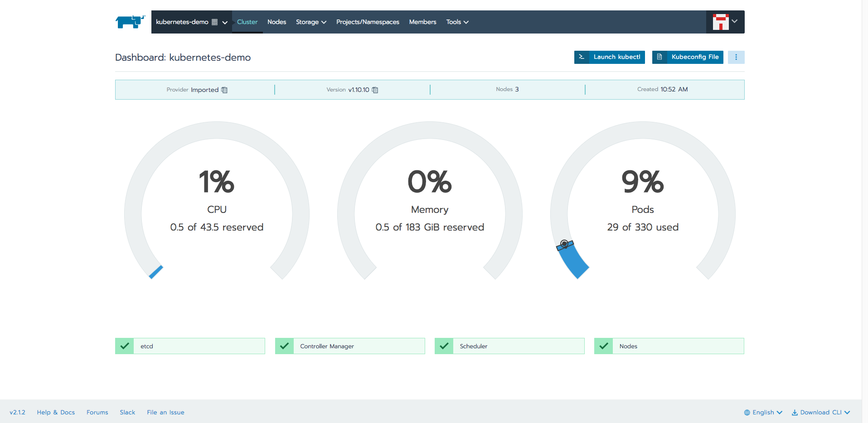Click the user avatar icon
Image resolution: width=868 pixels, height=423 pixels.
click(x=721, y=22)
